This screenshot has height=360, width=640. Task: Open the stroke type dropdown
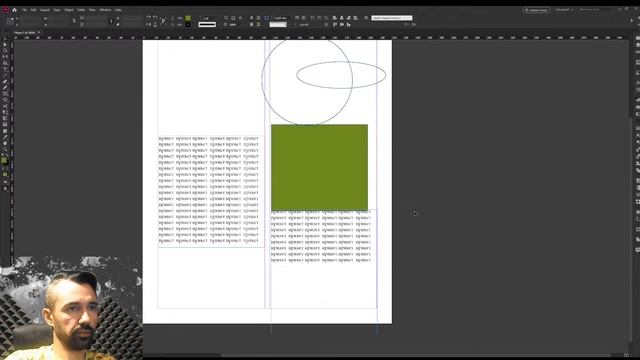(x=207, y=24)
